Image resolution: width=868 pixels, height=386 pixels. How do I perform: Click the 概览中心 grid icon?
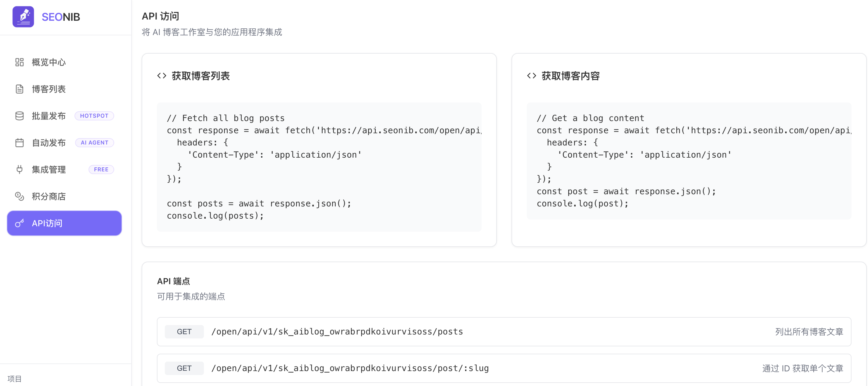20,62
